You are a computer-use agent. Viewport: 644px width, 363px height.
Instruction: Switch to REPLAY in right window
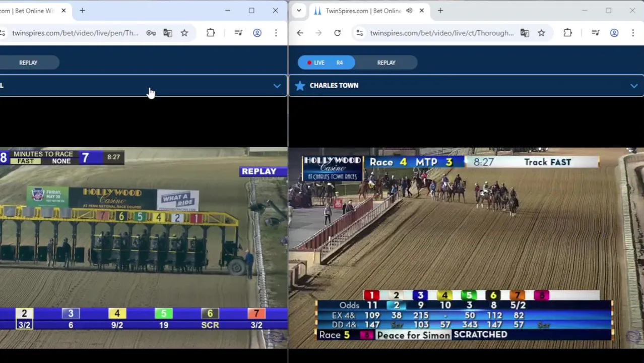click(387, 63)
